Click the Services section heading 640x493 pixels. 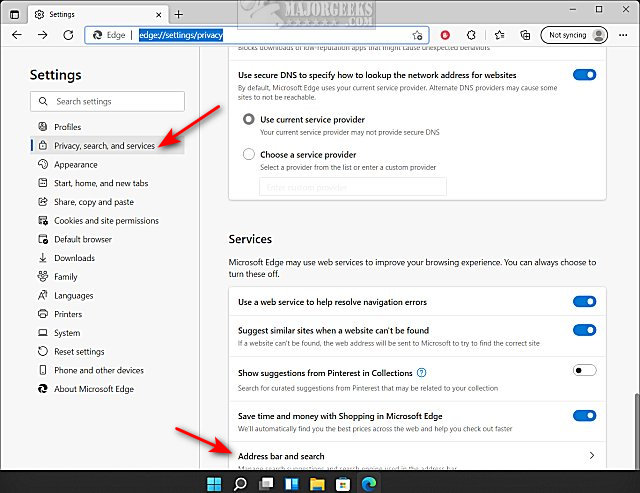pos(250,239)
